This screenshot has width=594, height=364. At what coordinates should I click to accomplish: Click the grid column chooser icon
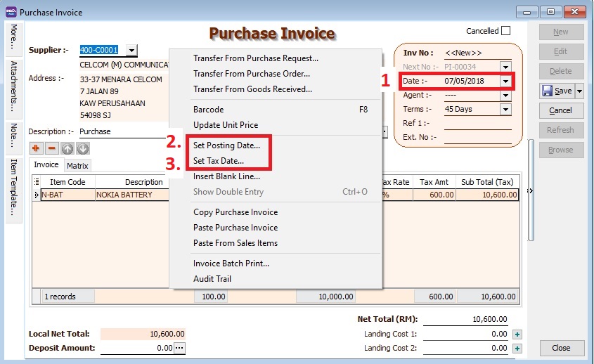(37, 182)
